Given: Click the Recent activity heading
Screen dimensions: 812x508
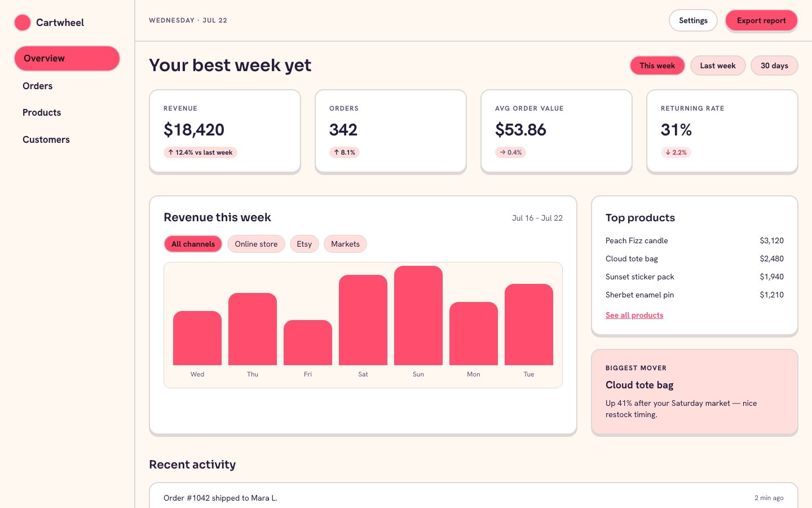Looking at the screenshot, I should tap(192, 465).
